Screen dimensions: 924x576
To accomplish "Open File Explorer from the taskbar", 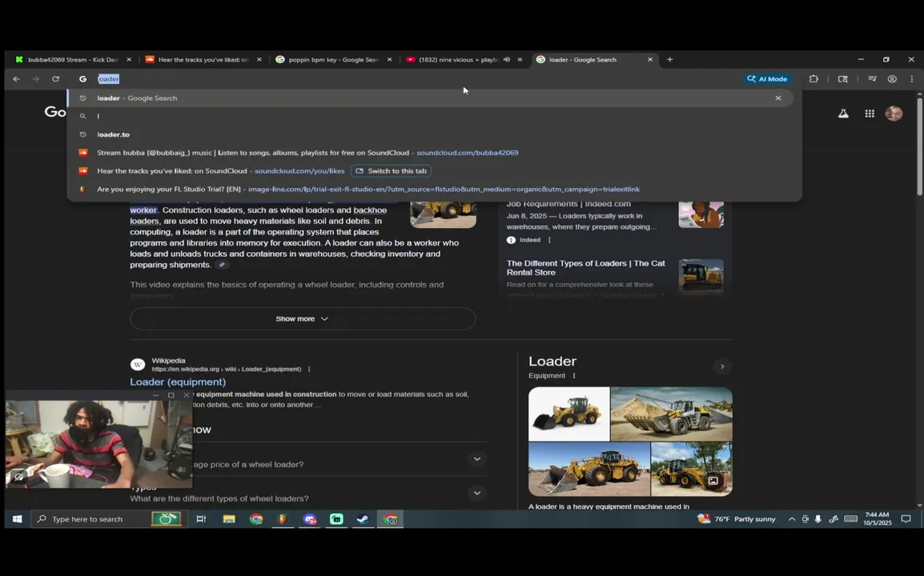I will (229, 519).
